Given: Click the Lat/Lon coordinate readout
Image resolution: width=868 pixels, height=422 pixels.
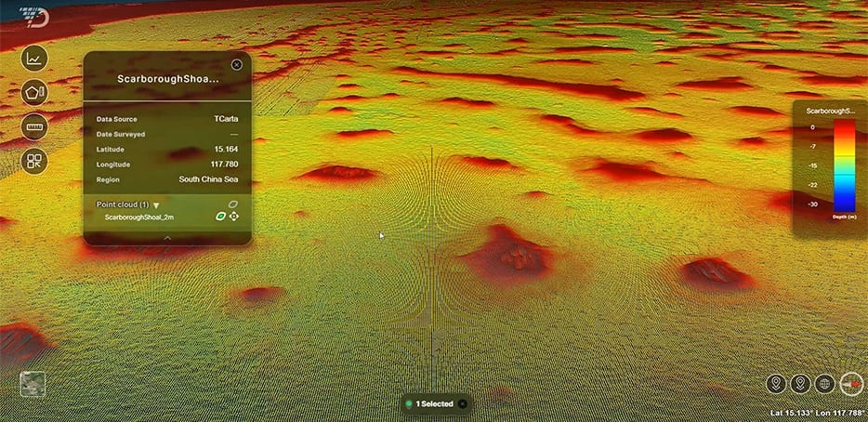Looking at the screenshot, I should coord(817,413).
